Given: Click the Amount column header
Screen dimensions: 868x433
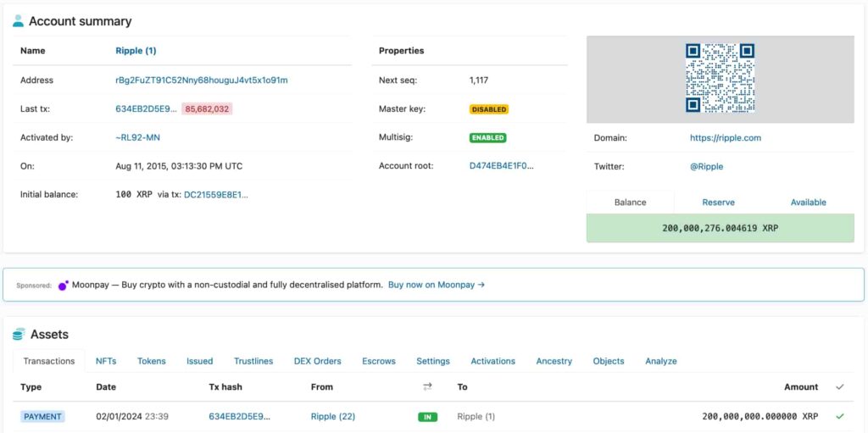Looking at the screenshot, I should click(x=801, y=387).
